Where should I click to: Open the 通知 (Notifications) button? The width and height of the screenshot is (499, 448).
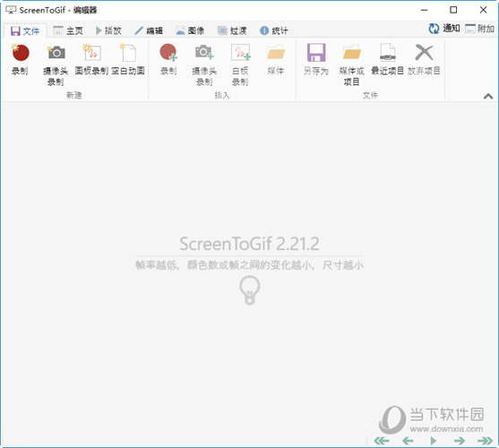pyautogui.click(x=444, y=29)
